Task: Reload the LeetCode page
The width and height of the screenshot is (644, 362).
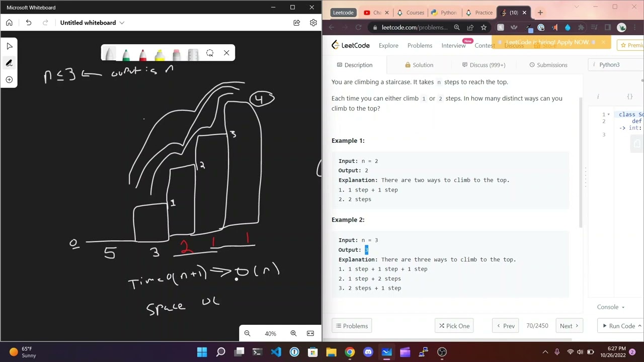Action: pyautogui.click(x=358, y=28)
